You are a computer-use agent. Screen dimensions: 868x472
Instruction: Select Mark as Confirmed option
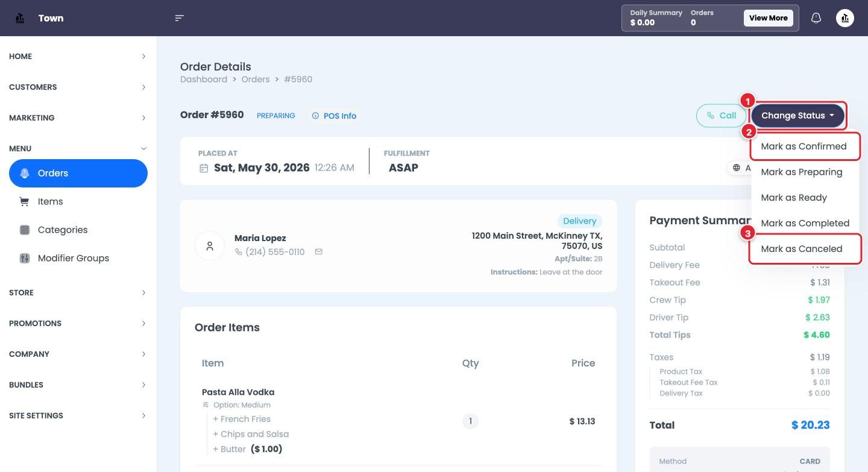coord(805,146)
